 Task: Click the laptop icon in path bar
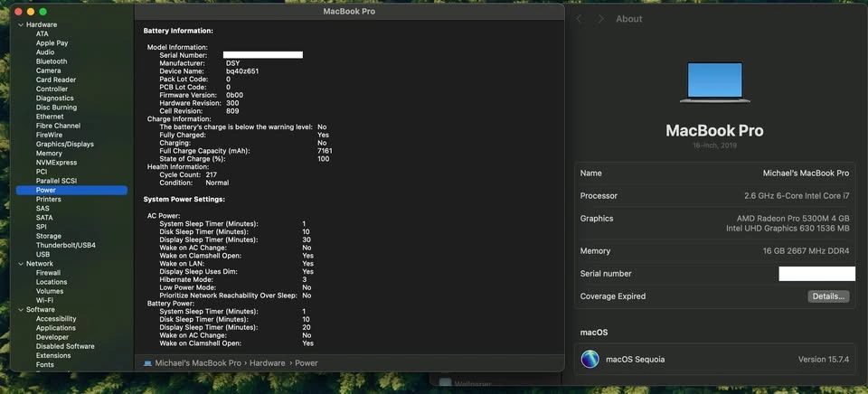(x=147, y=363)
